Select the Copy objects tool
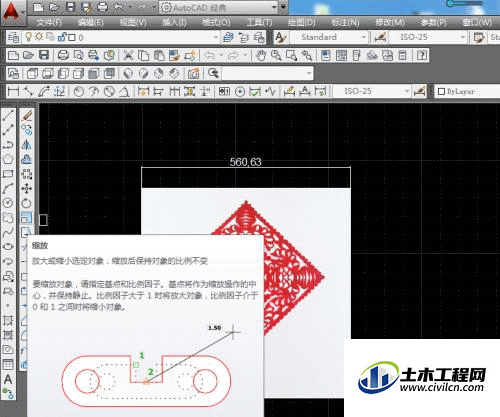The height and width of the screenshot is (417, 500). [x=27, y=130]
